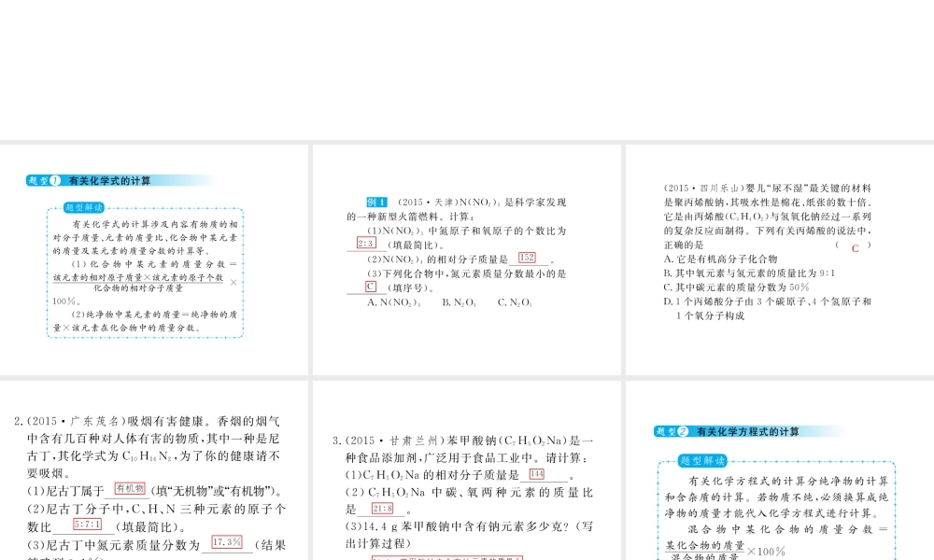934x560 pixels.
Task: Select option B. 氧元素与氢元素质量比9:1
Action: pos(749,273)
